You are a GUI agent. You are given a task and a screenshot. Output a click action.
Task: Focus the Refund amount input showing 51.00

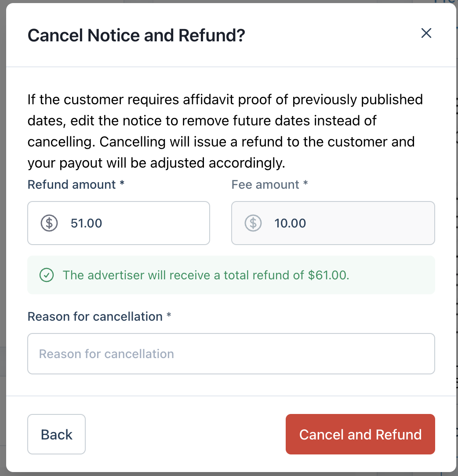[132, 223]
